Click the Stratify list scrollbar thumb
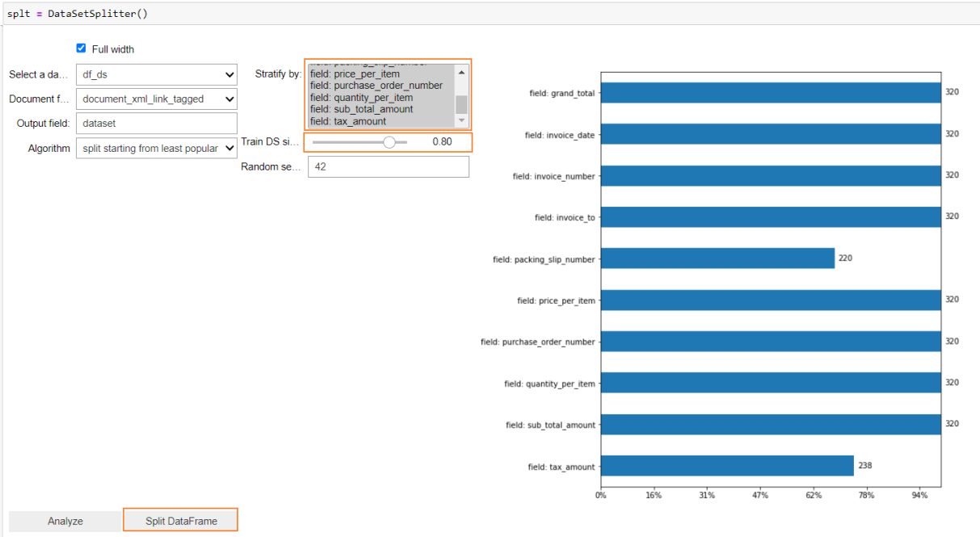The width and height of the screenshot is (980, 537). [461, 104]
